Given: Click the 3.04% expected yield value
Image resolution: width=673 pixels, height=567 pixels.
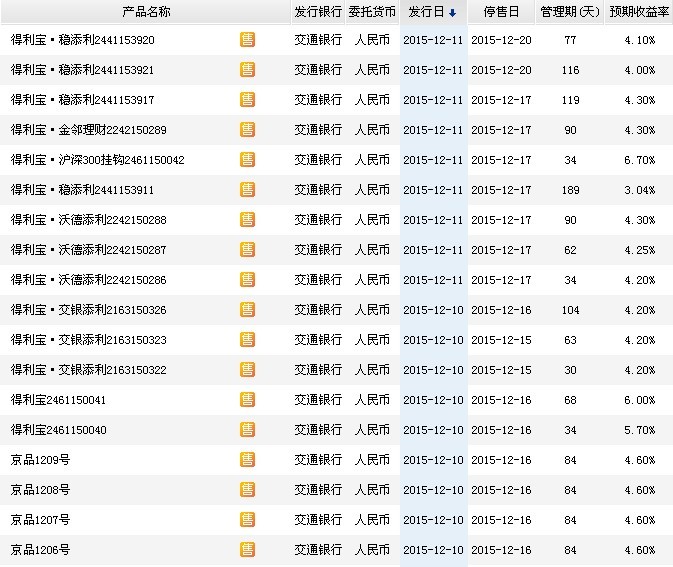Looking at the screenshot, I should pyautogui.click(x=640, y=190).
